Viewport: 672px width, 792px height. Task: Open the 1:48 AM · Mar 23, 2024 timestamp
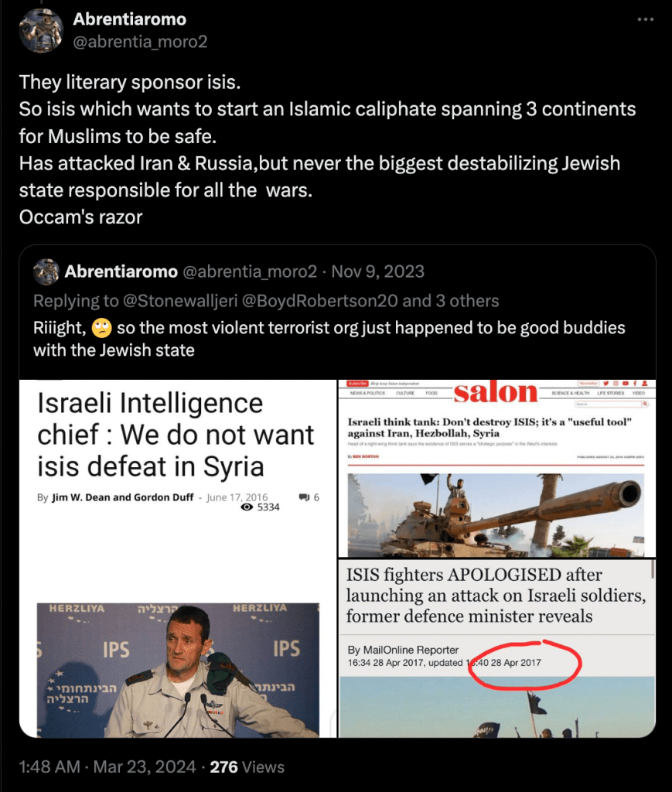pos(107,766)
